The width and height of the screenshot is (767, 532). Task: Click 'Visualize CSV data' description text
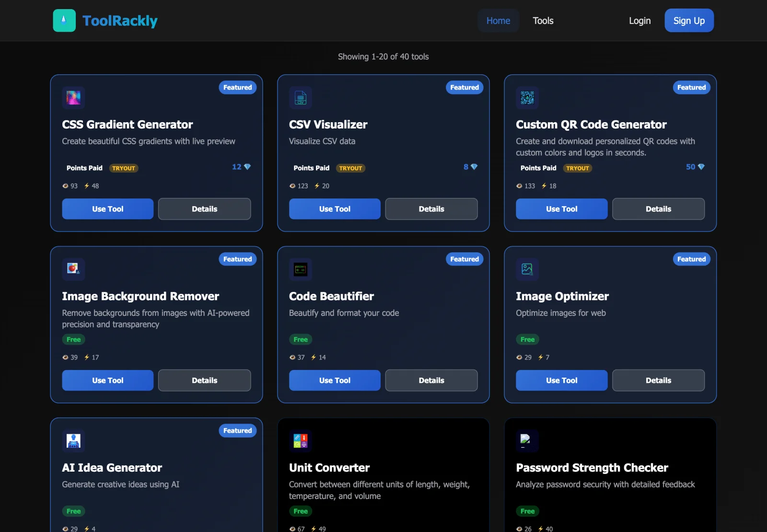point(322,141)
